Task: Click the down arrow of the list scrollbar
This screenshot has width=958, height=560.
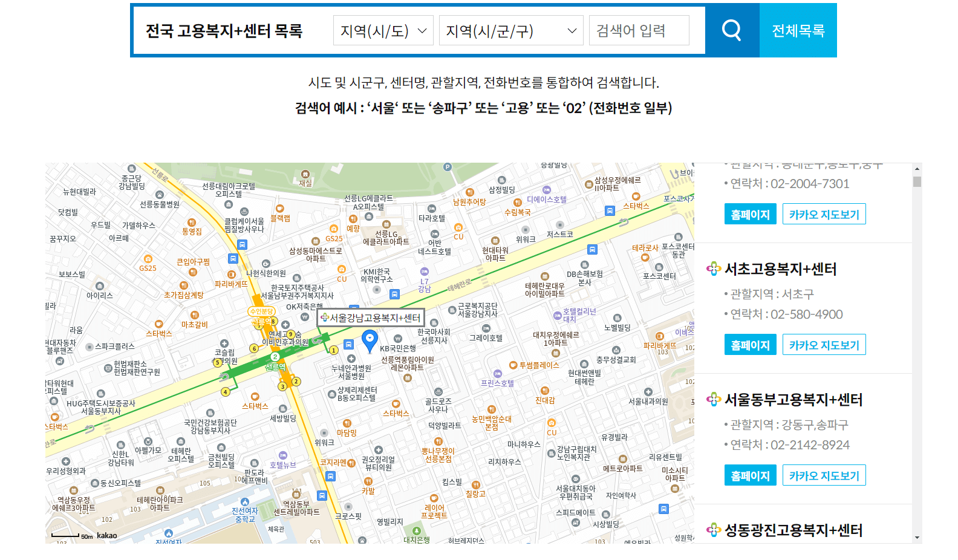Action: [917, 538]
